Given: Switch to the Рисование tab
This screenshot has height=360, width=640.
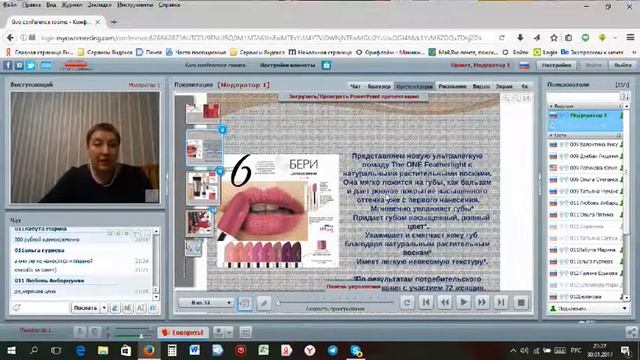Looking at the screenshot, I should click(452, 86).
